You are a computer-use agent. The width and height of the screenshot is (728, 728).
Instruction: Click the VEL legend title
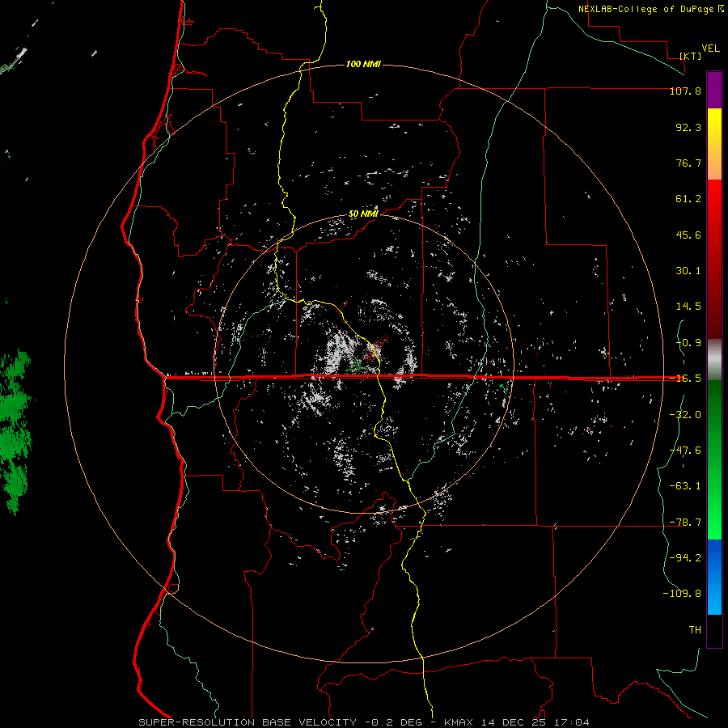coord(711,49)
